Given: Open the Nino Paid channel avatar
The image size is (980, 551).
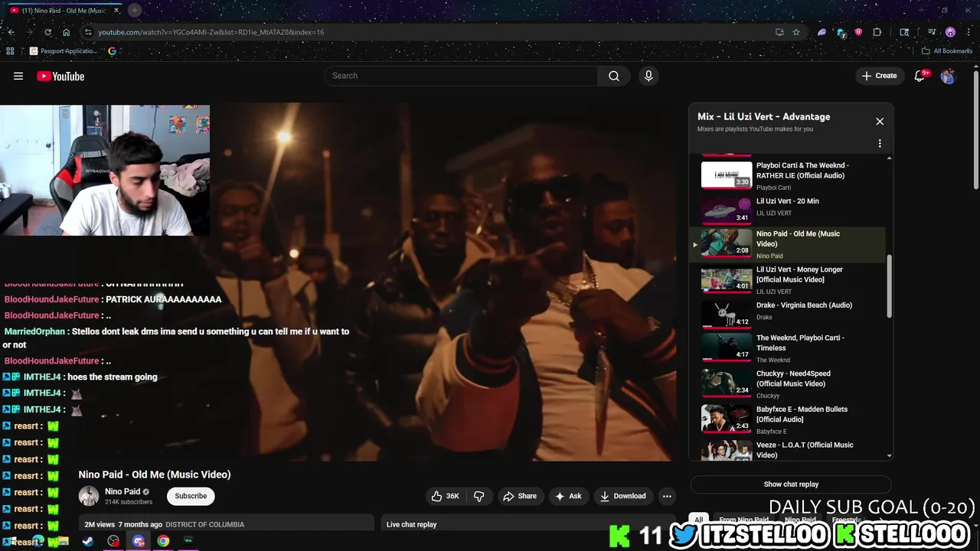Looking at the screenshot, I should pos(89,496).
